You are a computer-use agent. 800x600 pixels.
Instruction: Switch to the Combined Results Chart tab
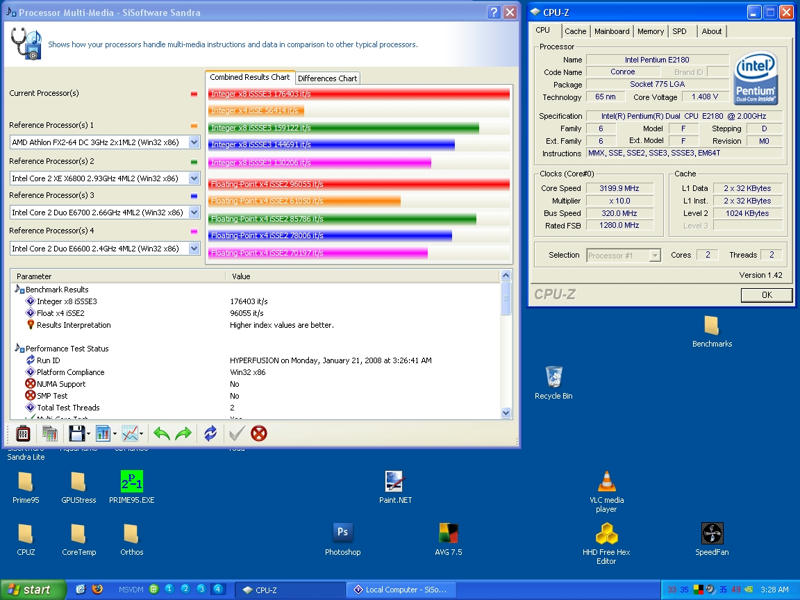pos(249,77)
